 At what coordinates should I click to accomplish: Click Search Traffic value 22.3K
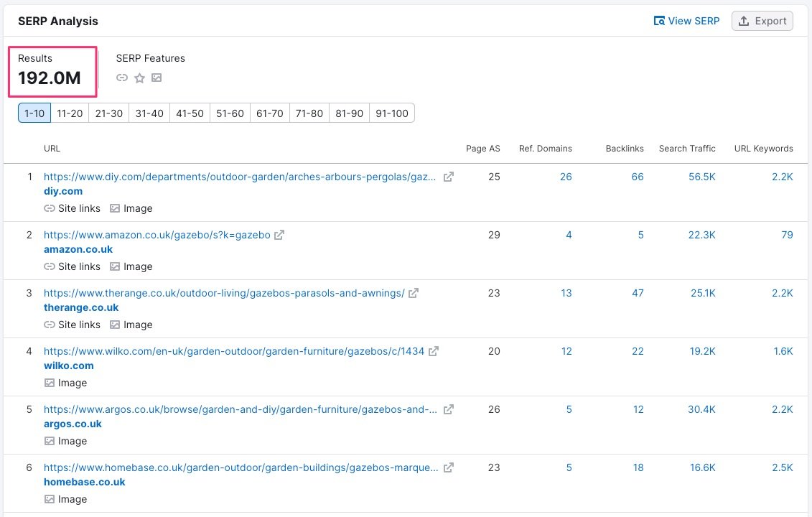701,235
